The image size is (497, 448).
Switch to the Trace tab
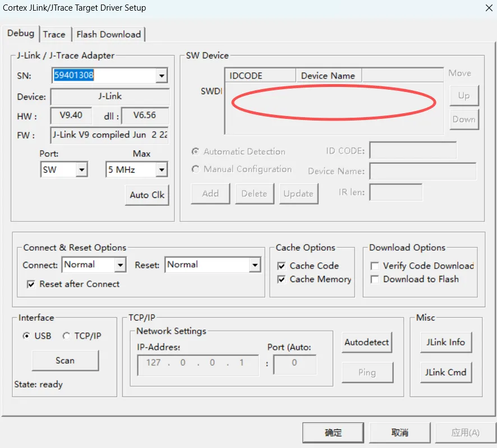click(x=54, y=34)
